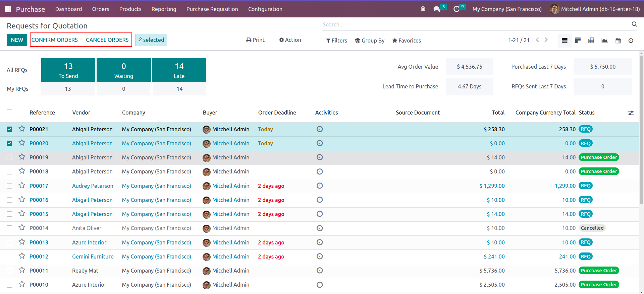Open the Action dropdown menu
Viewport: 644px width, 294px height.
(x=290, y=40)
